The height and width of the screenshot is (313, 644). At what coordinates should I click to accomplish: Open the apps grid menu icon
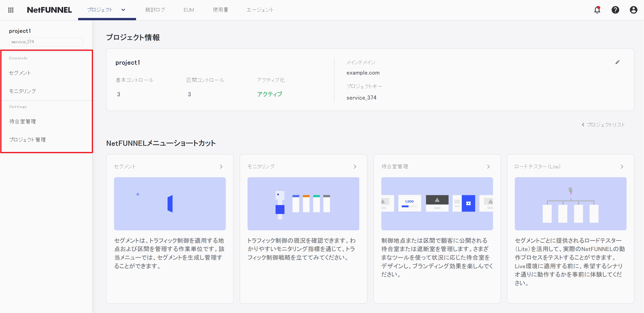(x=11, y=10)
